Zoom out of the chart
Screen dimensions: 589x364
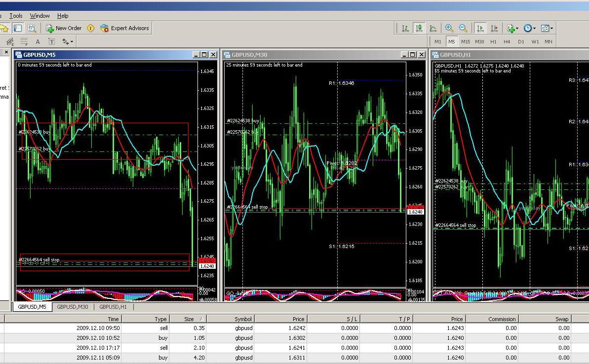click(x=463, y=28)
